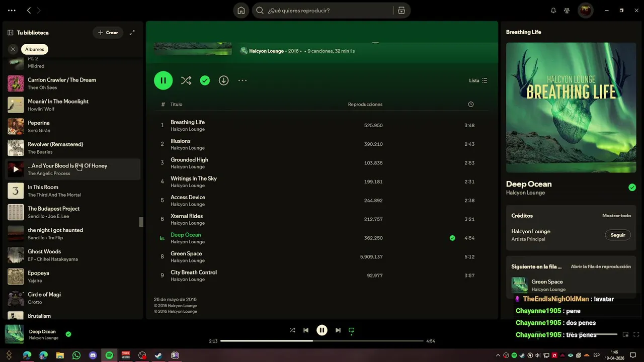
Task: Click the magnifier search icon
Action: click(x=260, y=10)
